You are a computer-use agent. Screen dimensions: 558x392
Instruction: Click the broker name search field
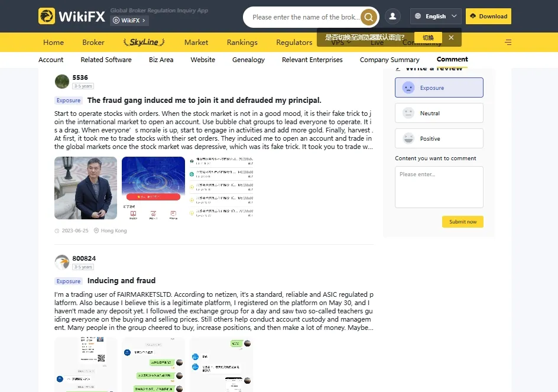[x=306, y=17]
